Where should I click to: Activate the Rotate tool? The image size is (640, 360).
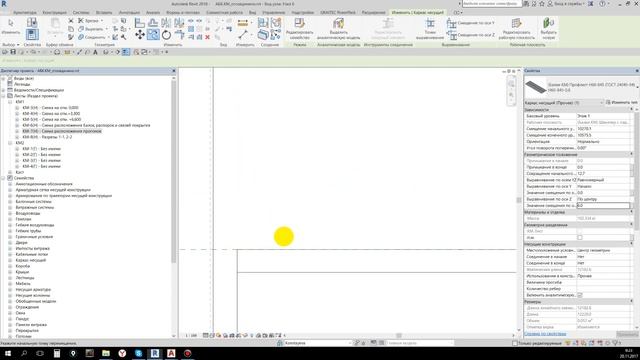pos(166,35)
